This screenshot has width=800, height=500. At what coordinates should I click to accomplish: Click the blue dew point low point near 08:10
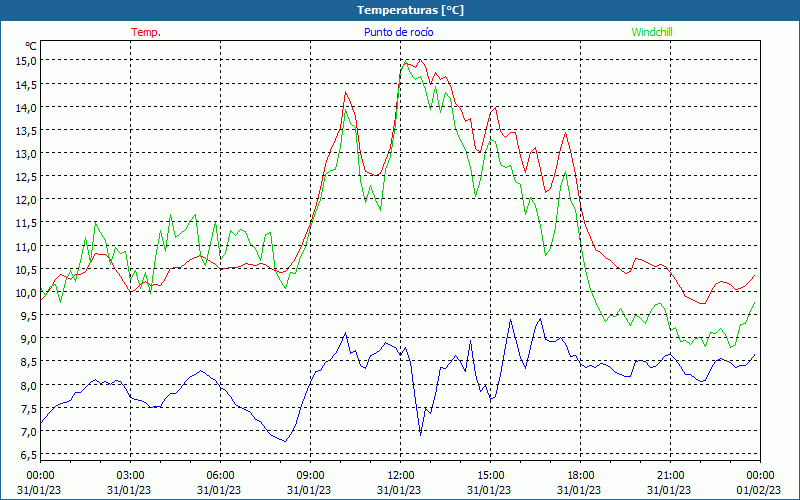coord(285,441)
